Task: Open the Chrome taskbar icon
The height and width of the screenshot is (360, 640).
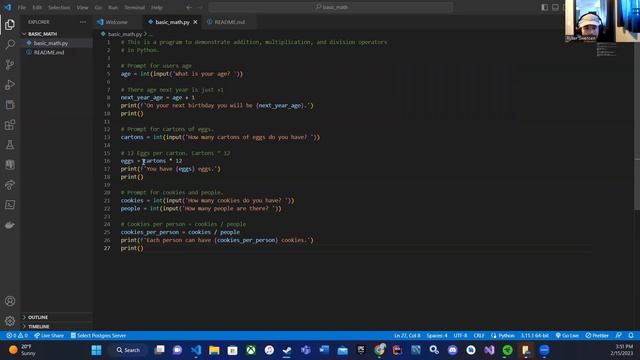Action: point(379,350)
